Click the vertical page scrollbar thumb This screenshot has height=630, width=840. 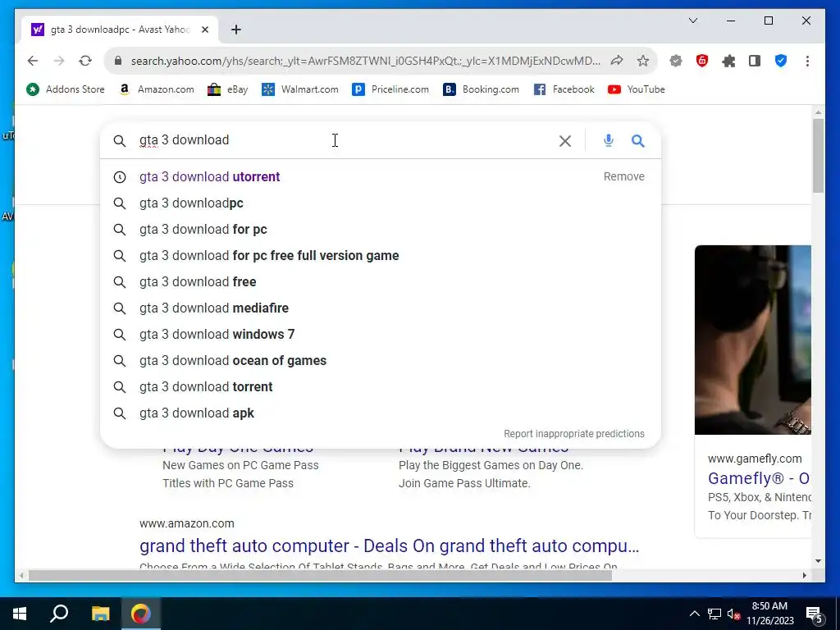pyautogui.click(x=818, y=155)
